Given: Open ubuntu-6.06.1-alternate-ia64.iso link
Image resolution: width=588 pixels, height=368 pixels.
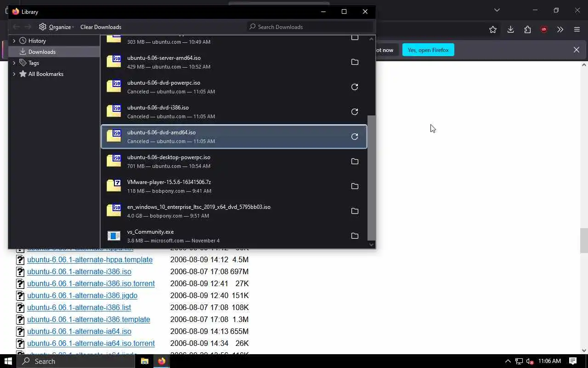Looking at the screenshot, I should pos(79,331).
